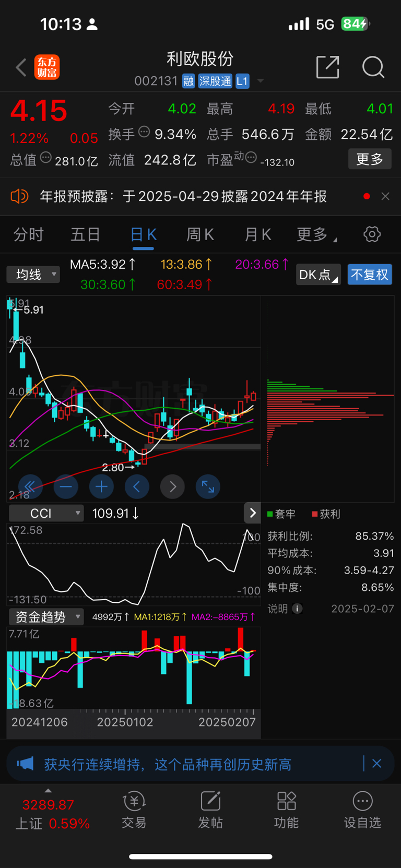The width and height of the screenshot is (401, 868).
Task: Tap the 总值 info circle icon
Action: pyautogui.click(x=46, y=157)
